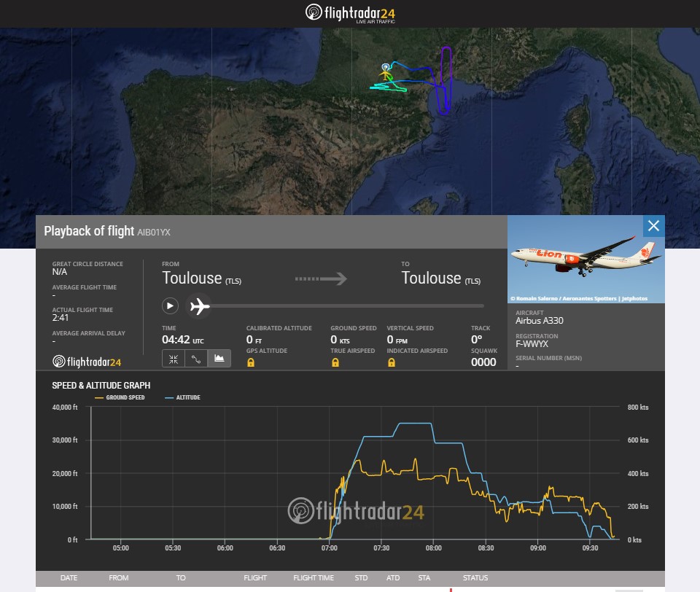Click the 09:30 mark on the graph axis
The width and height of the screenshot is (700, 592).
(x=590, y=548)
